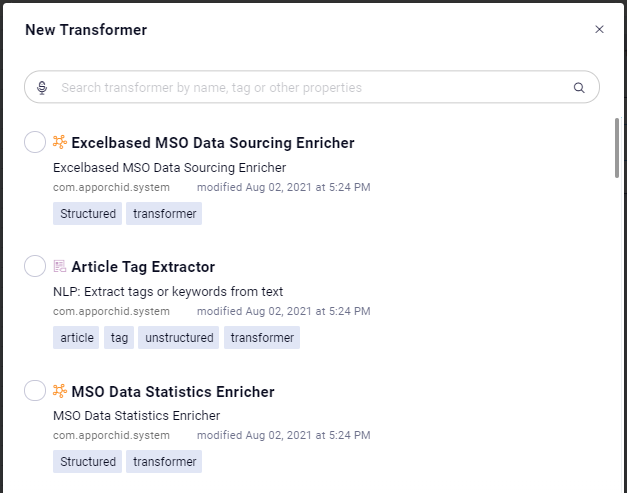Image resolution: width=627 pixels, height=493 pixels.
Task: Select the Excelbased MSO Data Sourcing Enricher radio button
Action: (x=35, y=142)
